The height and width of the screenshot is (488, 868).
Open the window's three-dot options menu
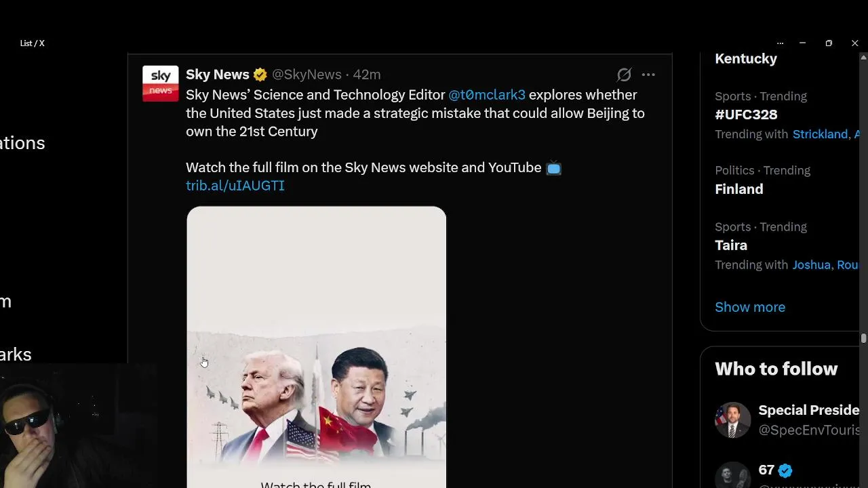coord(780,43)
